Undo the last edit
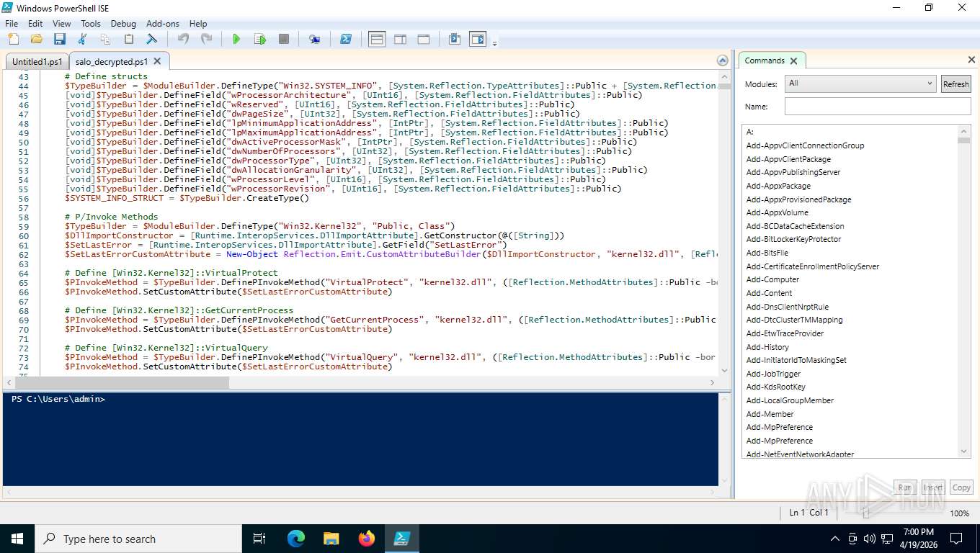The height and width of the screenshot is (553, 980). [x=183, y=39]
